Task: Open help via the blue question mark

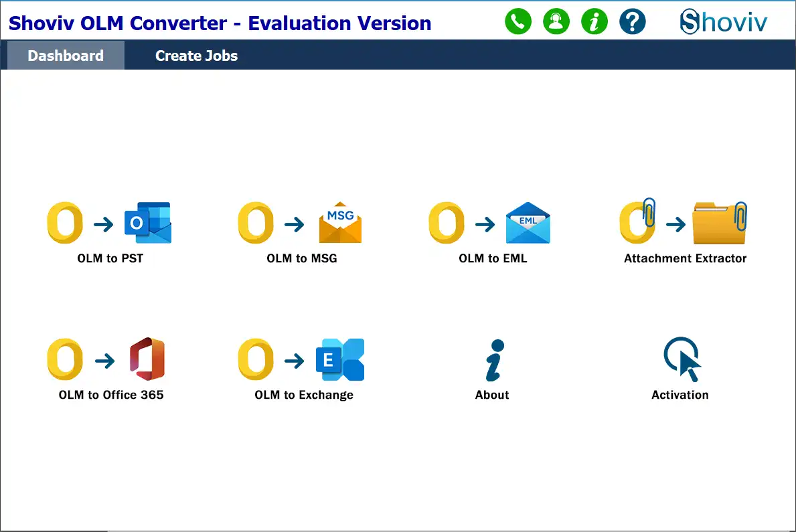Action: pos(632,21)
